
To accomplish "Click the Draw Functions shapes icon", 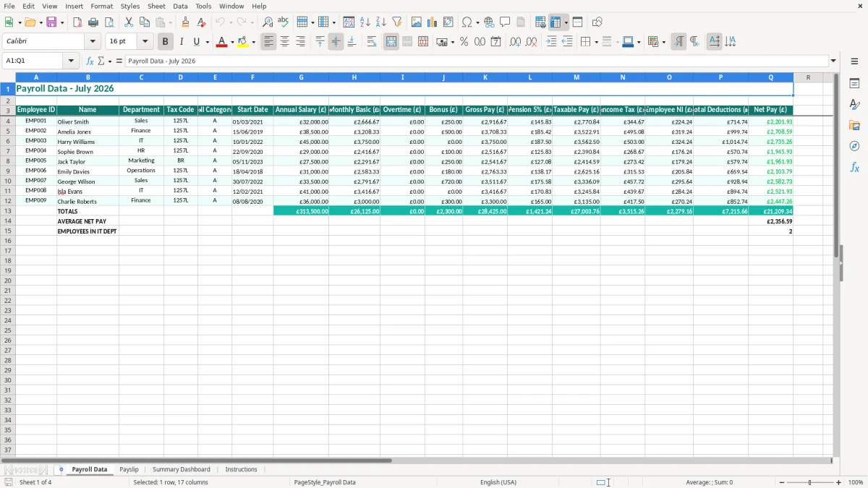I will 597,22.
